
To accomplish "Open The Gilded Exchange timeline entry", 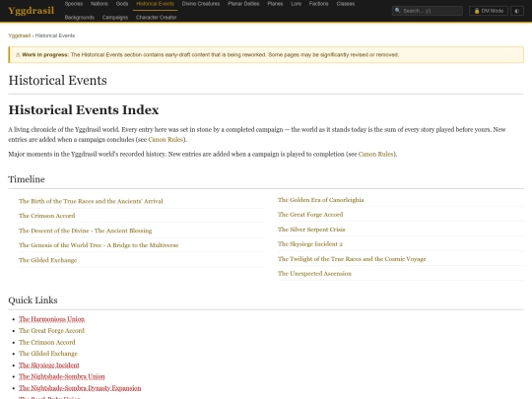I will pyautogui.click(x=48, y=260).
